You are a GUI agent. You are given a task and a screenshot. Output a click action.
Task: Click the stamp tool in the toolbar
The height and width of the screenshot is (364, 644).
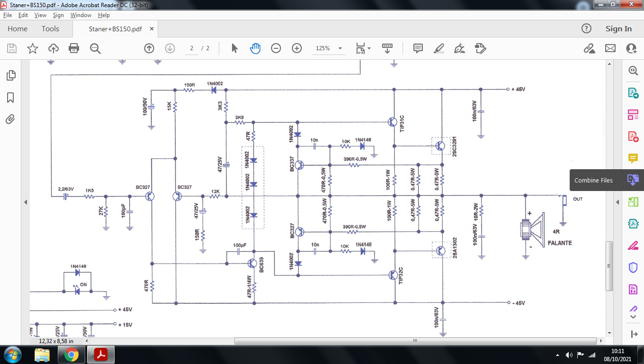tap(480, 48)
